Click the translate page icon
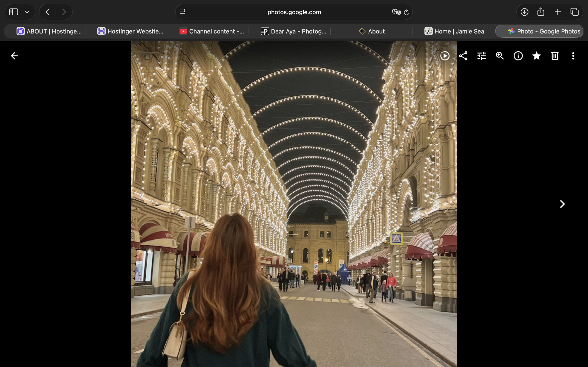This screenshot has width=588, height=367. click(396, 12)
